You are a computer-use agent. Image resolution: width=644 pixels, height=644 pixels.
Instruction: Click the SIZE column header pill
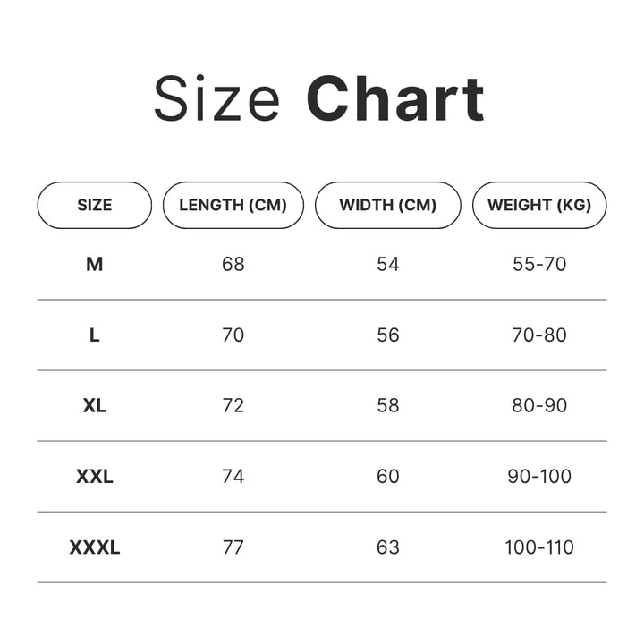pyautogui.click(x=94, y=205)
